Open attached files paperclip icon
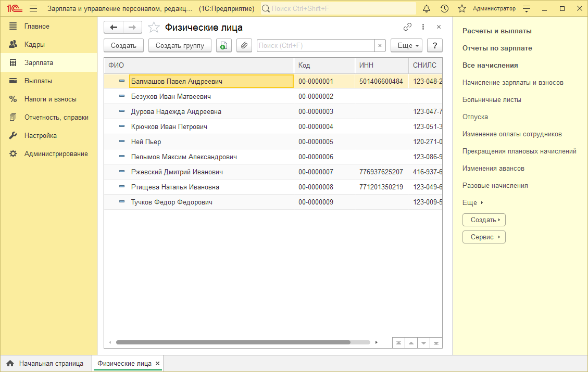 [244, 46]
